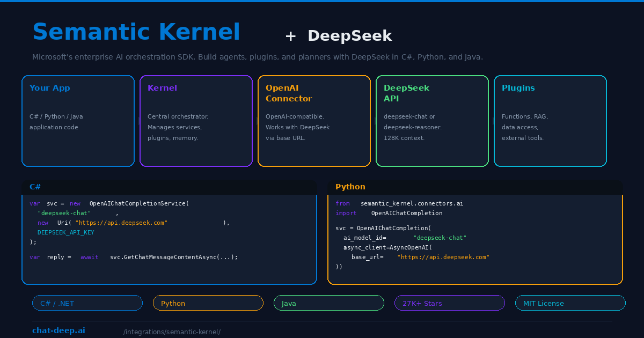
Task: Open the MIT License badge
Action: click(570, 303)
